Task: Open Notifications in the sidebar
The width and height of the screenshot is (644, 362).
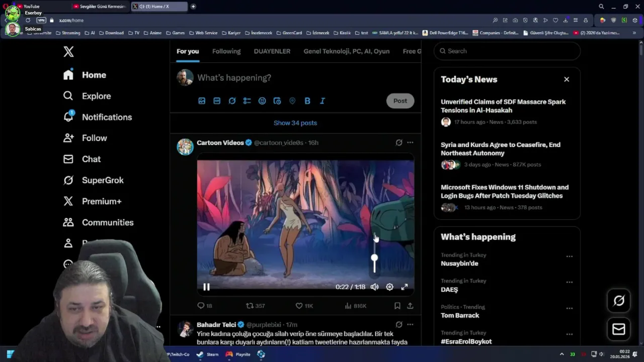Action: [97, 117]
